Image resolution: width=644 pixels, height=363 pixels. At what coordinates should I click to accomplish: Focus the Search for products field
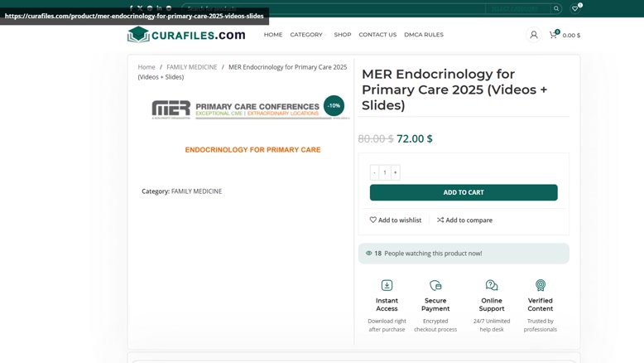[334, 8]
